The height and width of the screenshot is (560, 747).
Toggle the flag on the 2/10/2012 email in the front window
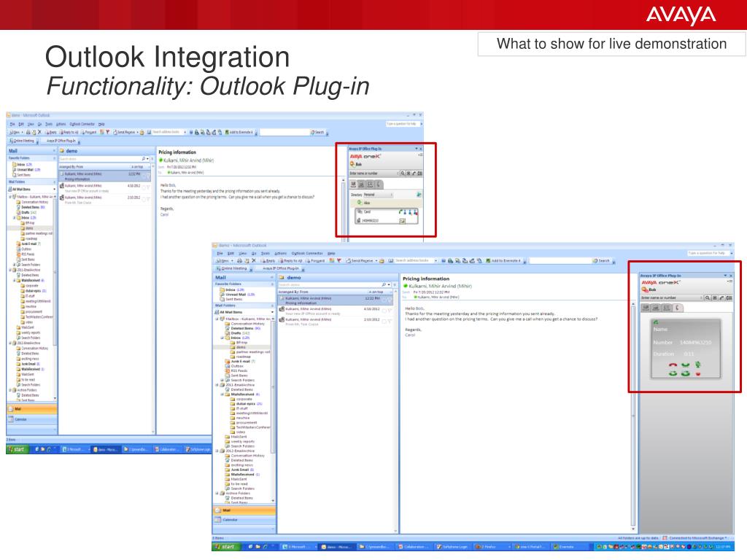[x=389, y=322]
